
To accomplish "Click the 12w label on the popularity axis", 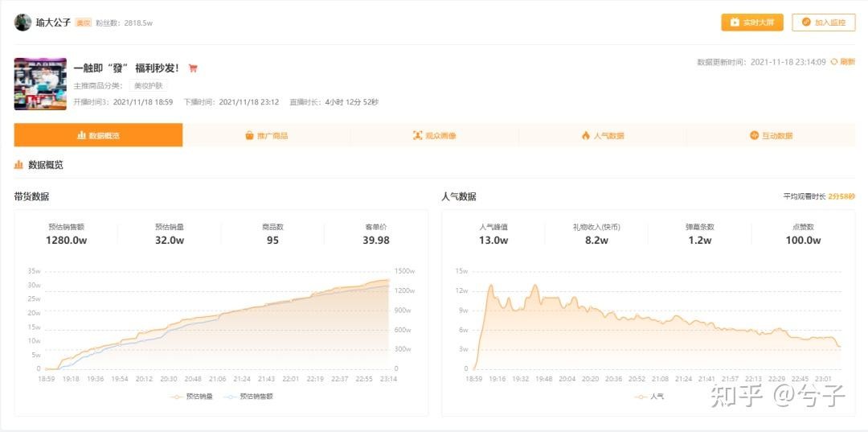I will coord(461,290).
